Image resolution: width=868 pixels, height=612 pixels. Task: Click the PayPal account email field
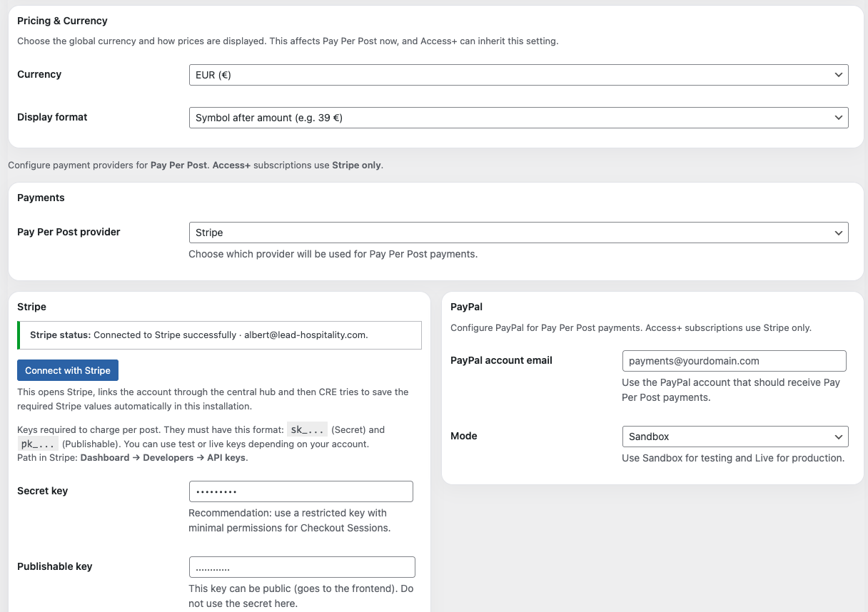coord(735,361)
